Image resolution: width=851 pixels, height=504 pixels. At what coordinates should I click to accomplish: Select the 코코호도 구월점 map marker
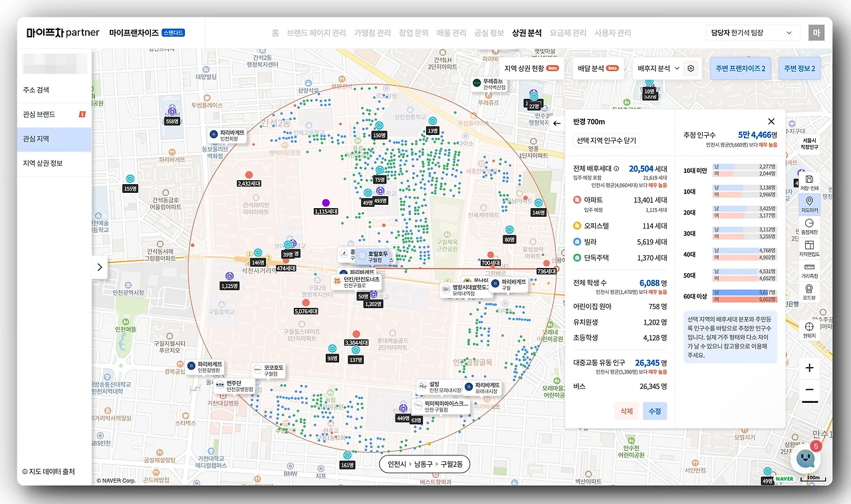(x=269, y=370)
